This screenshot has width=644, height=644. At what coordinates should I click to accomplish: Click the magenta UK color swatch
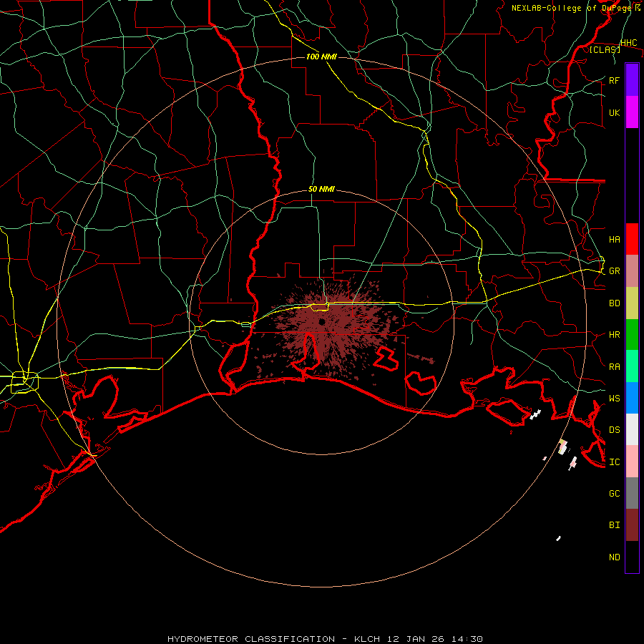(x=632, y=112)
